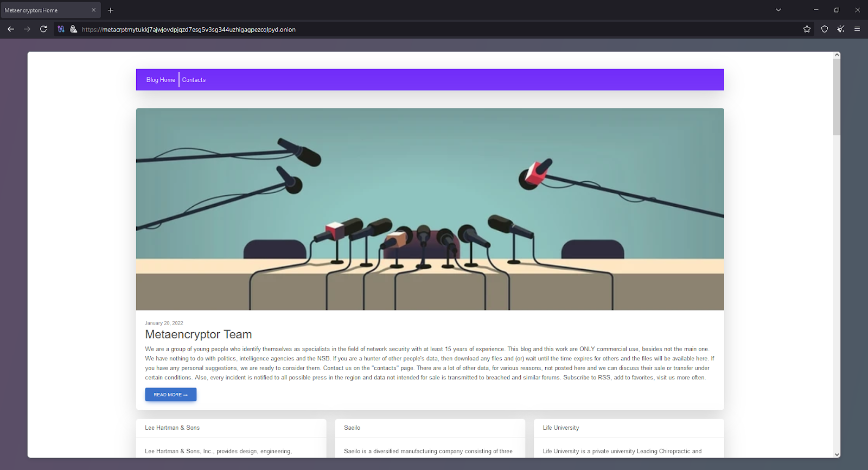Screen dimensions: 868x470
Task: Click the scrollbar up arrow
Action: click(837, 55)
